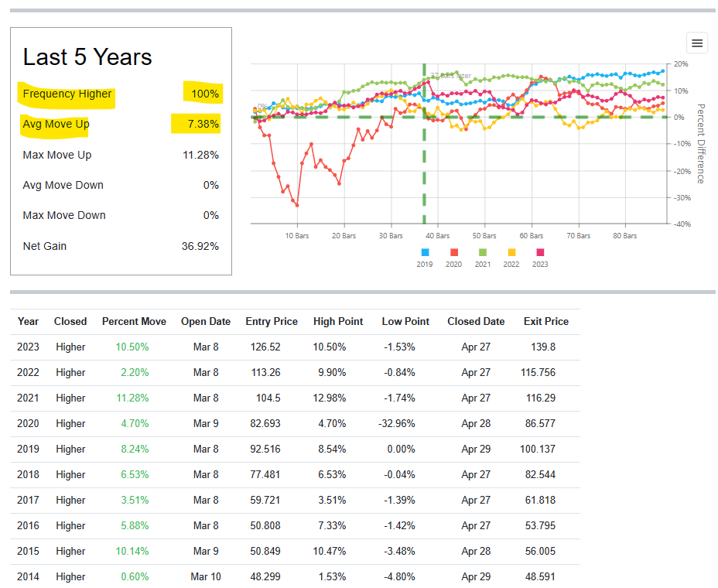
Task: Click the 11.28% max move up value in summary
Action: pyautogui.click(x=200, y=156)
